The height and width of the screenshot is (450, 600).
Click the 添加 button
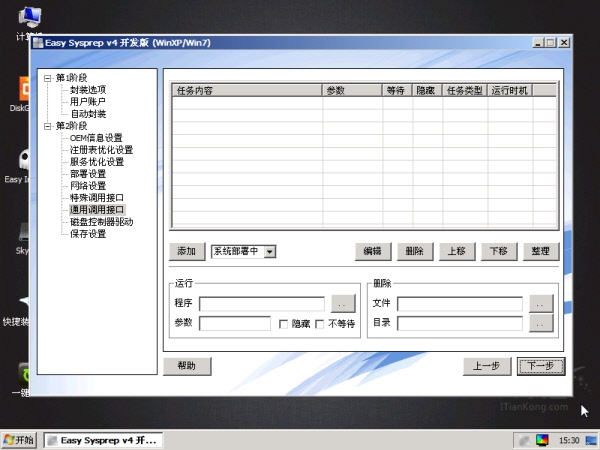pos(187,251)
